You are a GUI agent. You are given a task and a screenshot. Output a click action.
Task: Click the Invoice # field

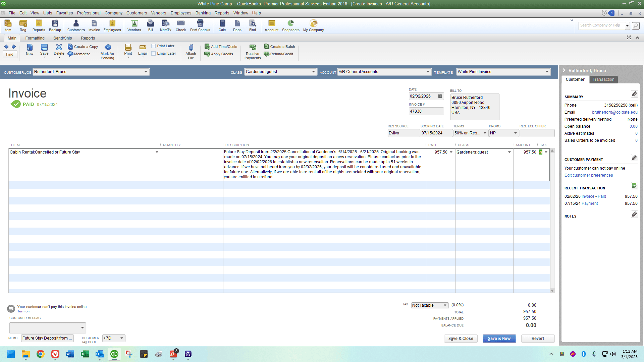point(426,111)
